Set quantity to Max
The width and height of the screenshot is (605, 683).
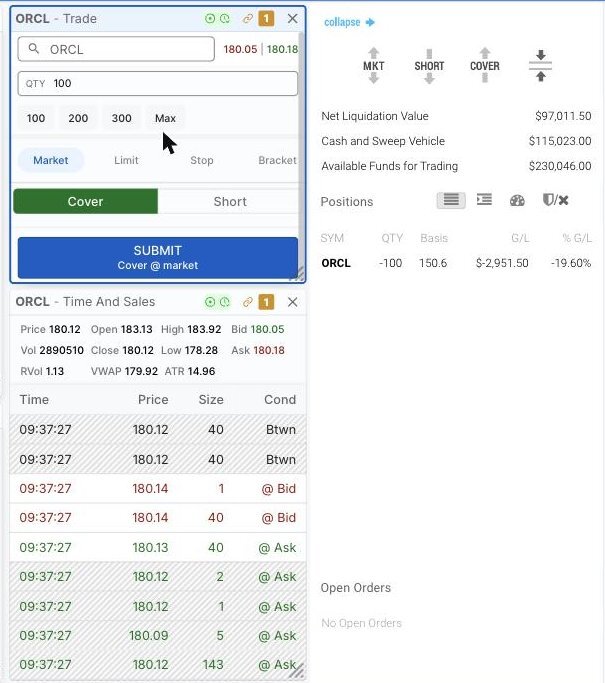(165, 118)
